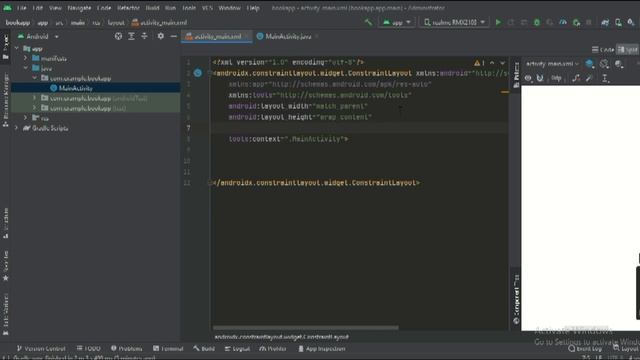Open the activity_main.xml design file dropdown

(552, 64)
